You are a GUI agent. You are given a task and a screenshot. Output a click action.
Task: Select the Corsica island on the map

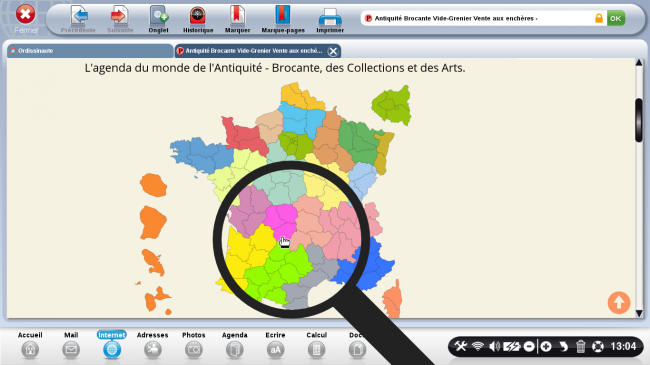[x=392, y=299]
